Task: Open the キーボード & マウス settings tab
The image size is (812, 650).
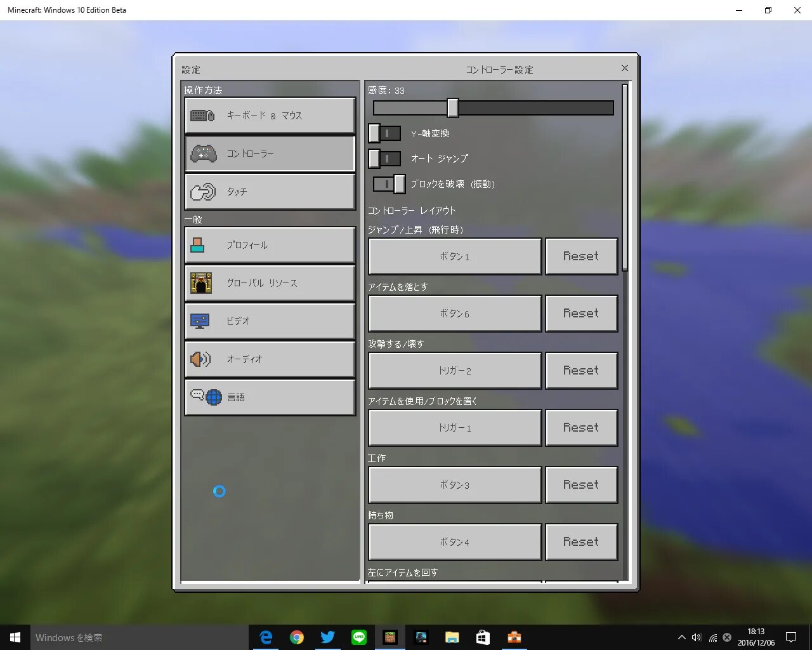Action: [270, 116]
